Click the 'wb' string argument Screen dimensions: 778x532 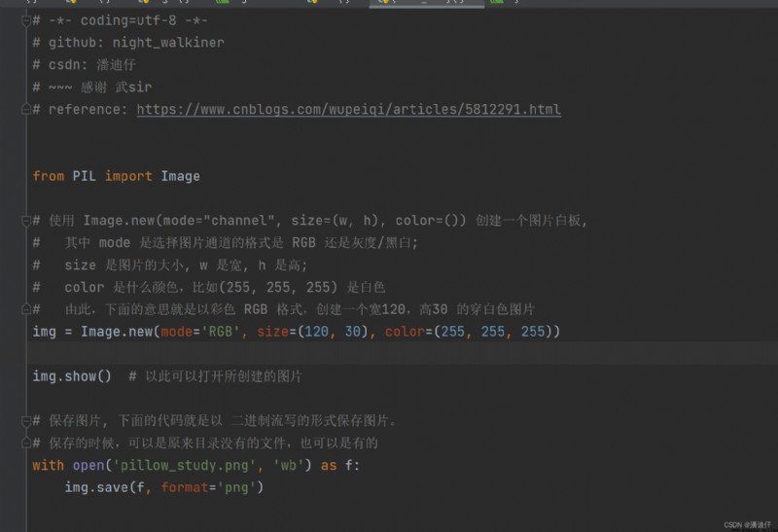[288, 466]
